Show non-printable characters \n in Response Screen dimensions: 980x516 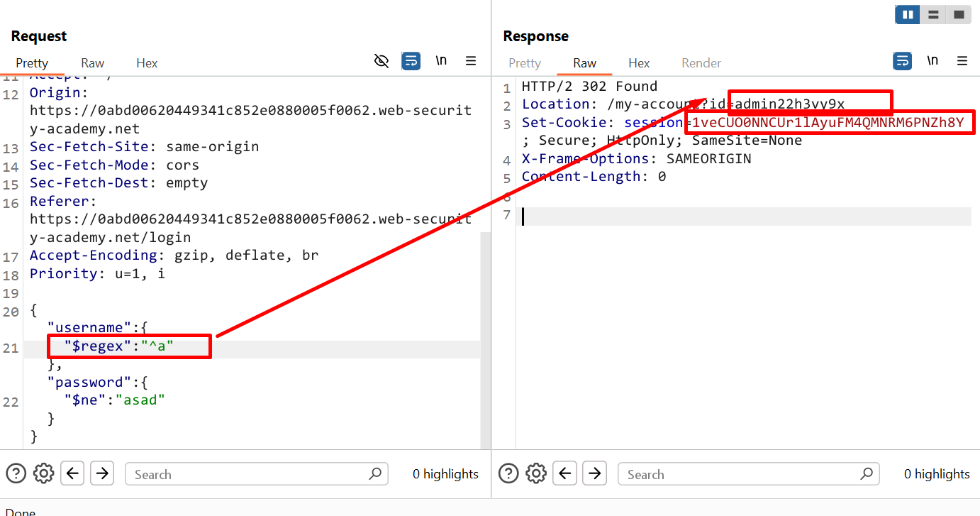coord(932,61)
